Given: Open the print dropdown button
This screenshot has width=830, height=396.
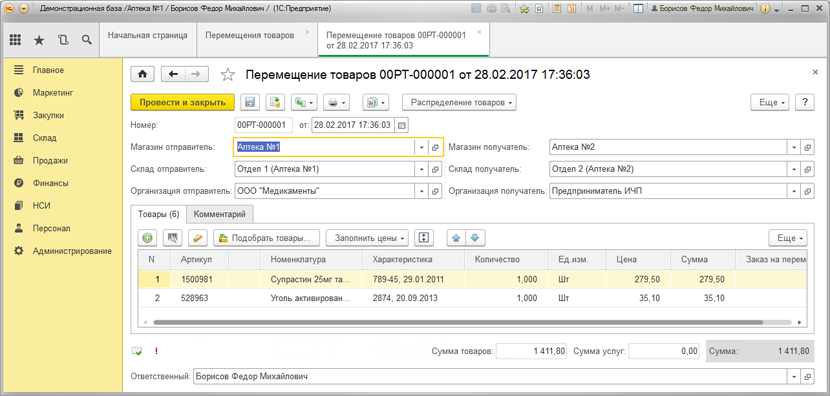Looking at the screenshot, I should [x=337, y=103].
